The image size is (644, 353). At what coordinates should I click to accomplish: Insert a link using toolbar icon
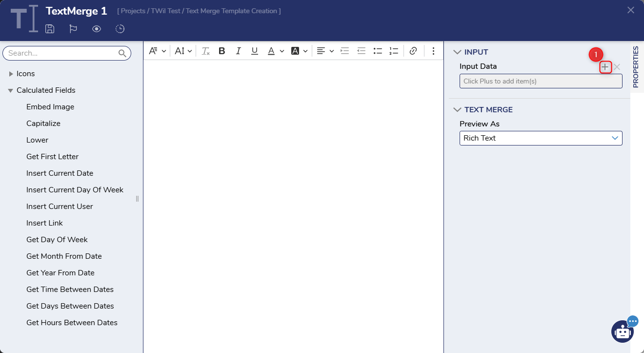coord(413,51)
